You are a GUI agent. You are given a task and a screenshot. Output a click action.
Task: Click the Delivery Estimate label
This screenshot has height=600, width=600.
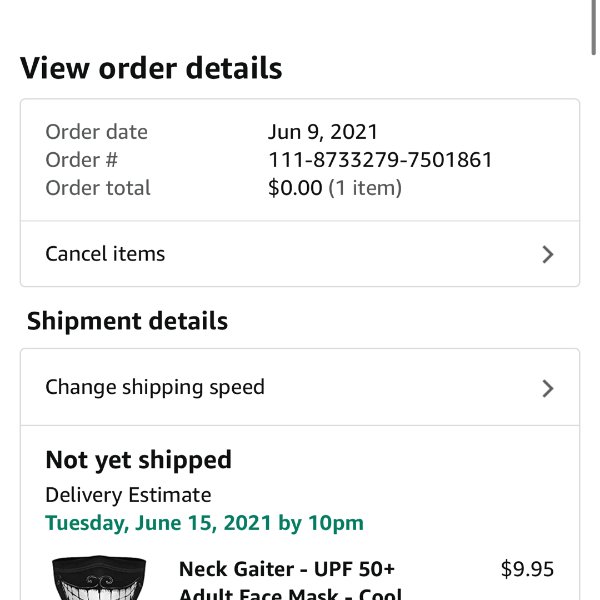click(128, 495)
